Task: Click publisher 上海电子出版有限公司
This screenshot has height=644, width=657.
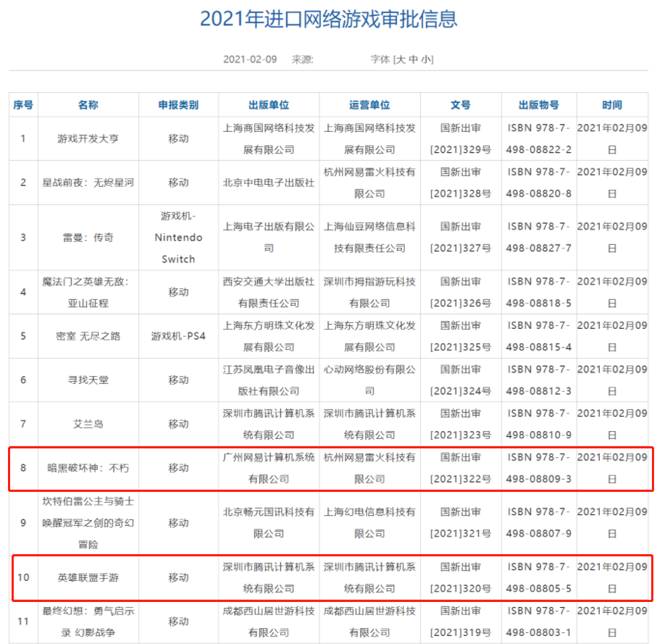Action: [269, 238]
